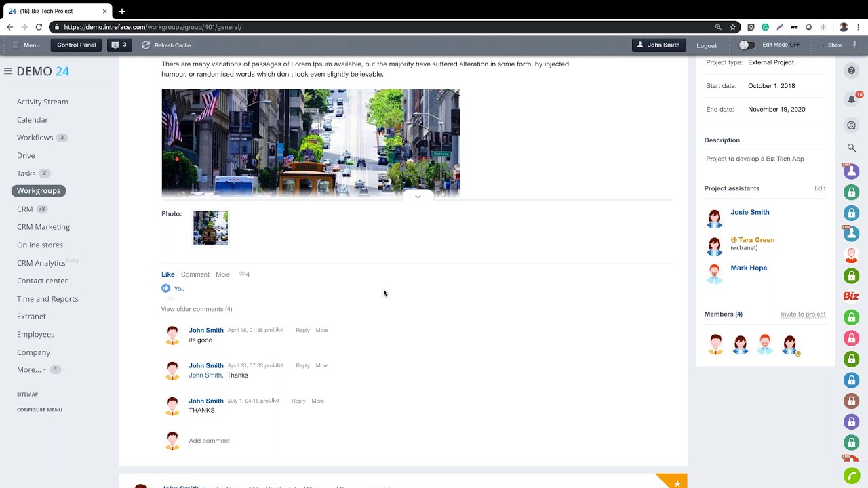868x488 pixels.
Task: Open the pink lock group icon
Action: coord(851,338)
